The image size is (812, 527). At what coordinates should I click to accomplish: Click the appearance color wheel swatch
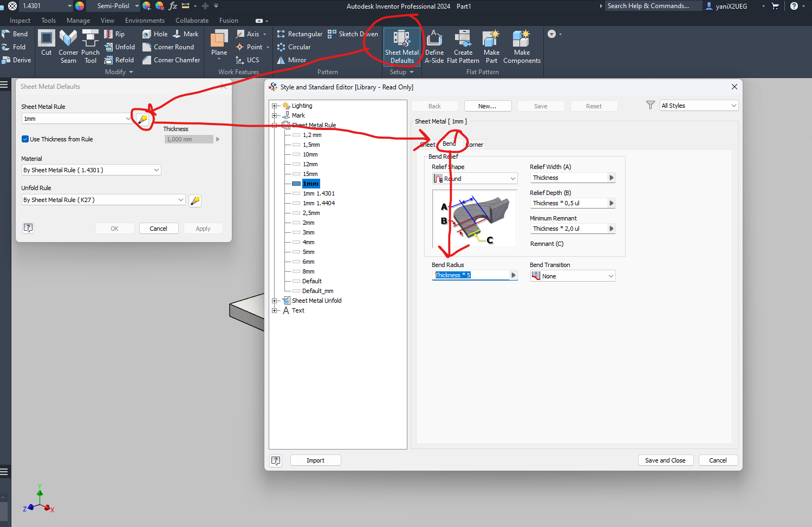[81, 5]
